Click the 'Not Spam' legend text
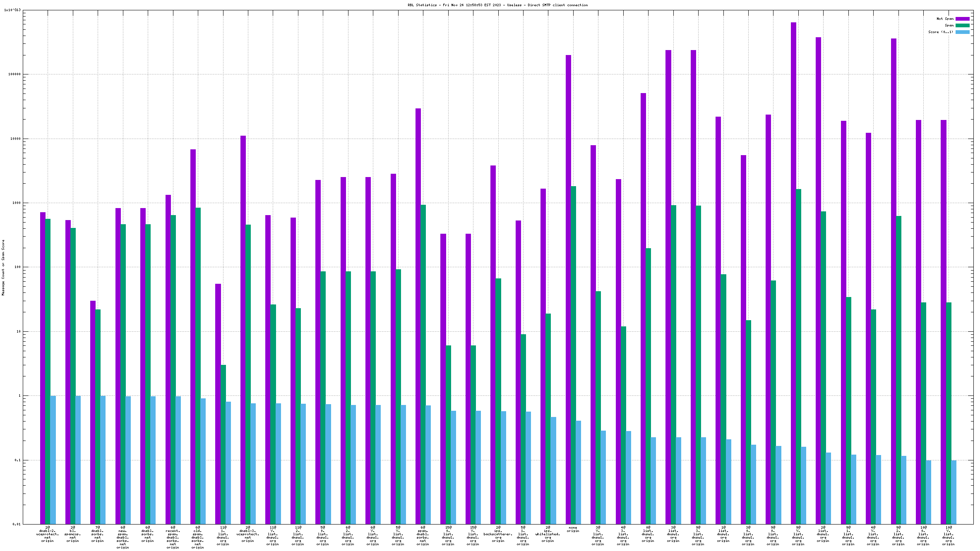The width and height of the screenshot is (980, 551). tap(945, 19)
